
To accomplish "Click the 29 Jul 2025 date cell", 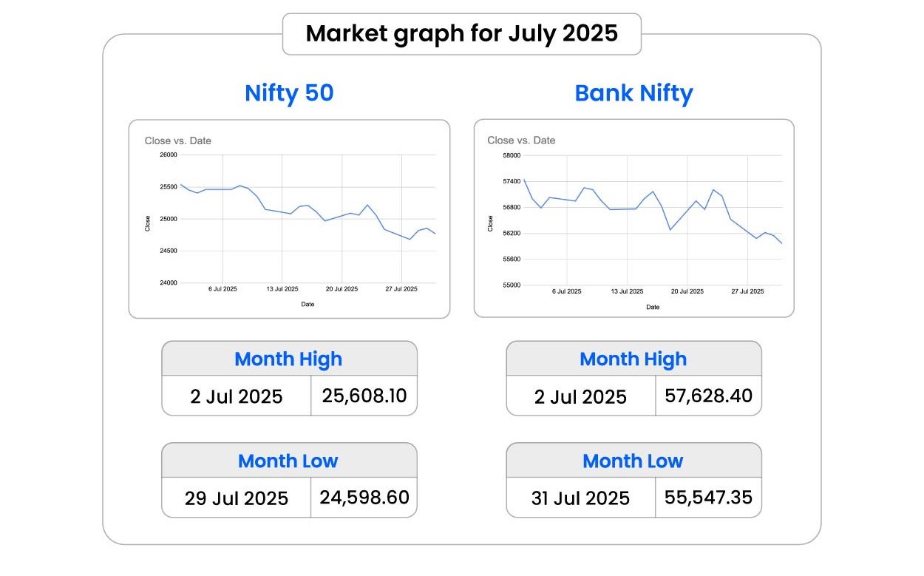I will click(237, 498).
